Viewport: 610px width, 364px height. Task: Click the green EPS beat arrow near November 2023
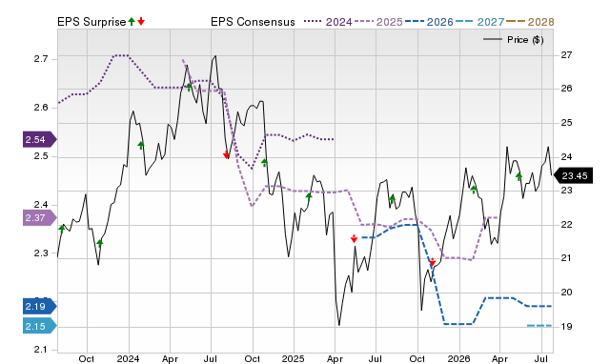click(99, 243)
